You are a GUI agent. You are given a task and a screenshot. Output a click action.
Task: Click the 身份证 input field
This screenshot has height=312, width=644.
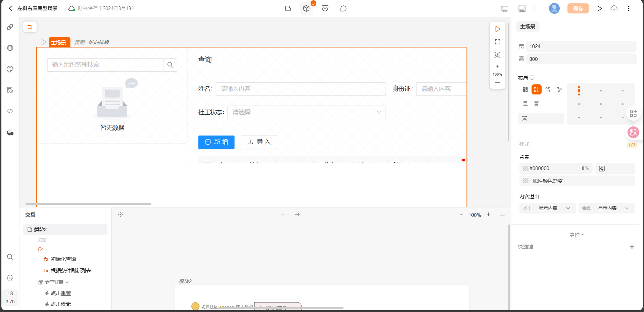(x=441, y=89)
